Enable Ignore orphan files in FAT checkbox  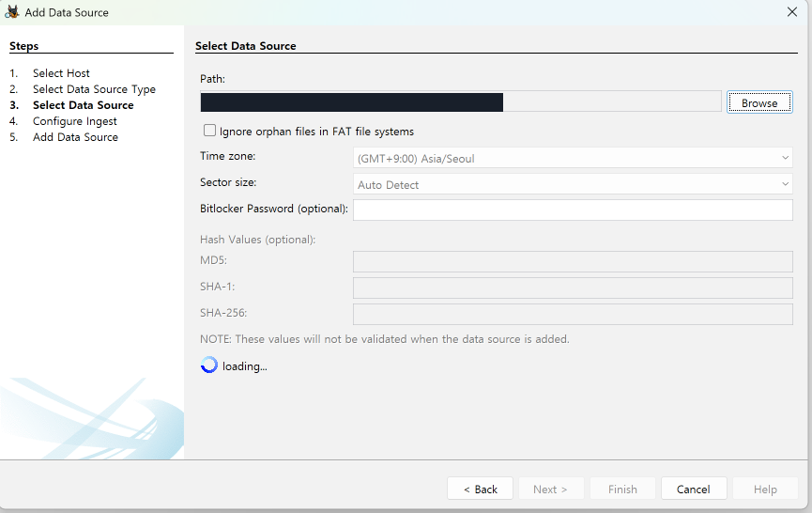[209, 131]
